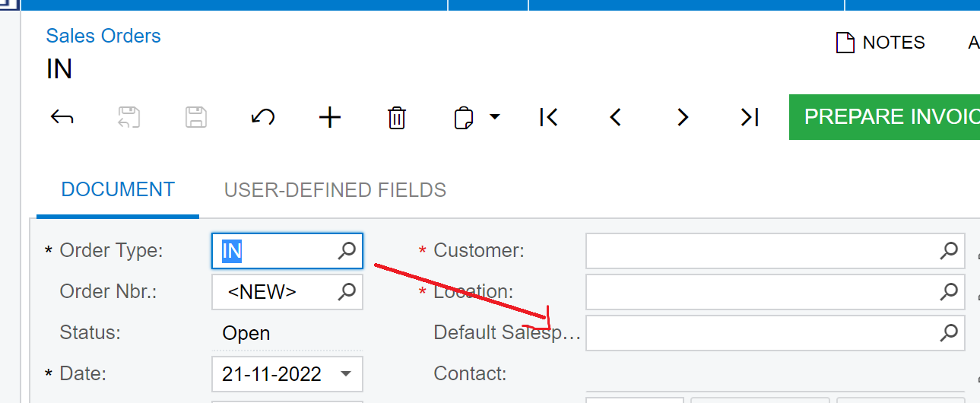Viewport: 980px width, 403px height.
Task: Click the Save disk icon
Action: (196, 117)
